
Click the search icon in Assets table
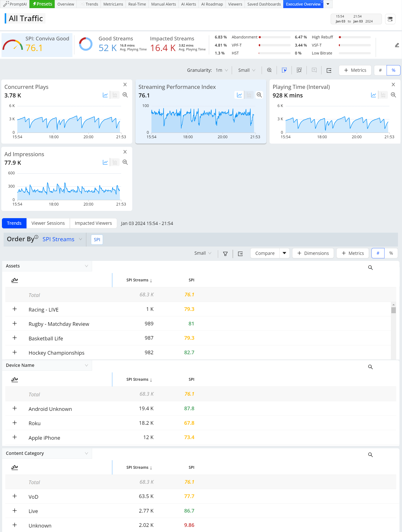click(370, 267)
